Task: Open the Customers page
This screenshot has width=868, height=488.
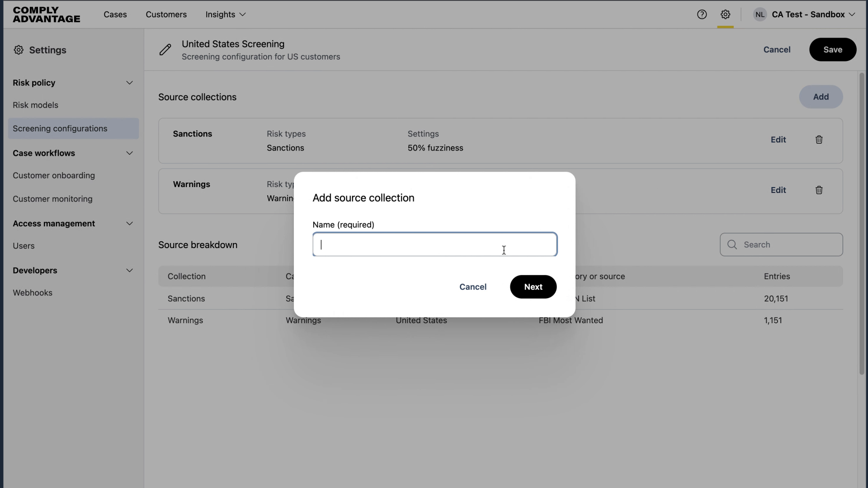Action: click(x=166, y=14)
